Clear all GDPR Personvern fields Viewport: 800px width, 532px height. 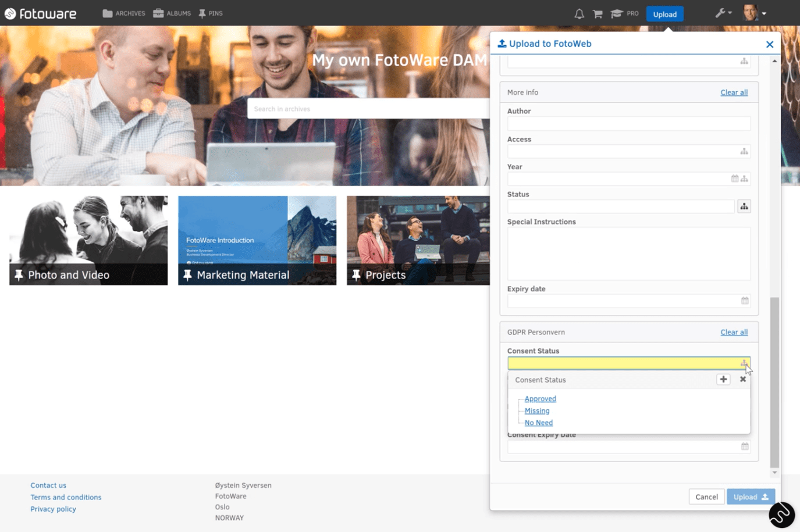click(734, 332)
